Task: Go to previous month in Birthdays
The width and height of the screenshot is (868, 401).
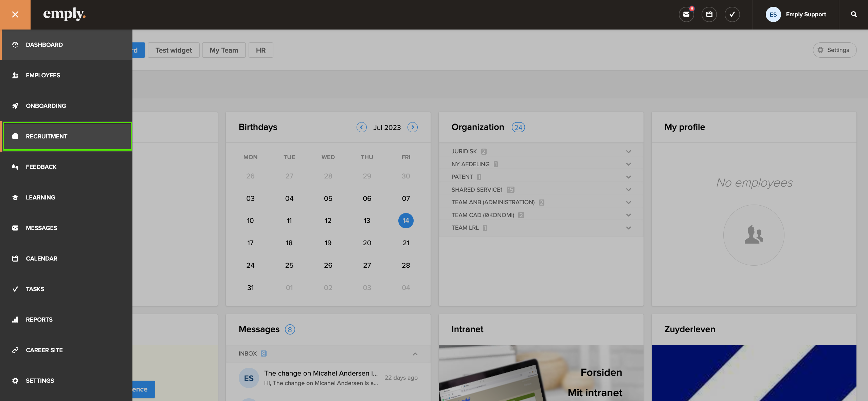Action: (x=361, y=127)
